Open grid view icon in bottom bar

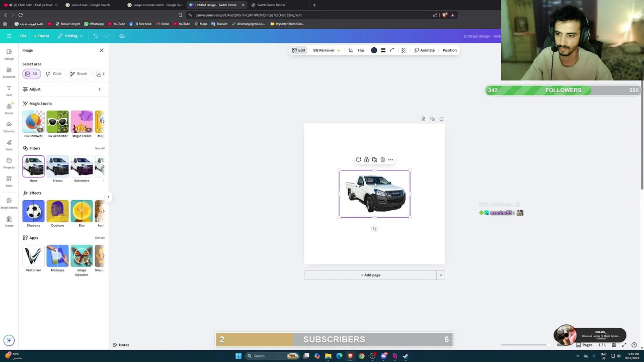(614, 345)
